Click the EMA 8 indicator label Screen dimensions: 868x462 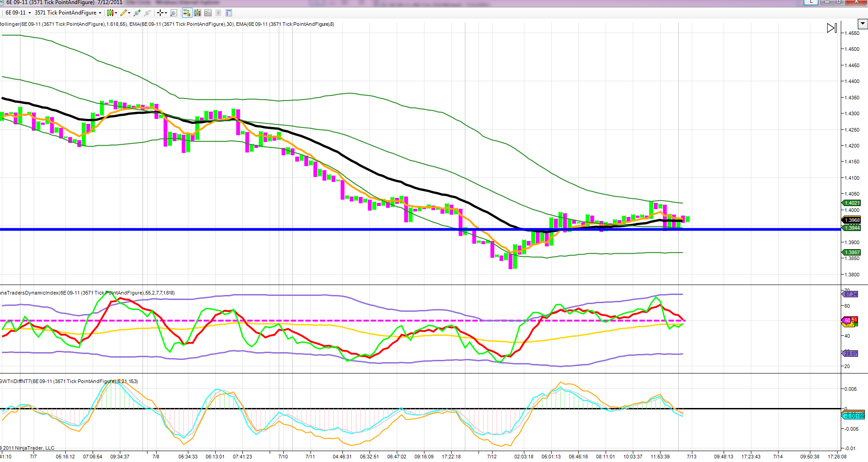click(x=285, y=25)
